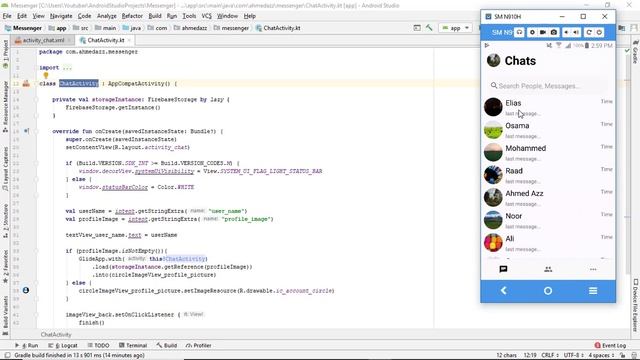Open the VCS menu
Image resolution: width=640 pixels, height=360 pixels.
coord(207,16)
